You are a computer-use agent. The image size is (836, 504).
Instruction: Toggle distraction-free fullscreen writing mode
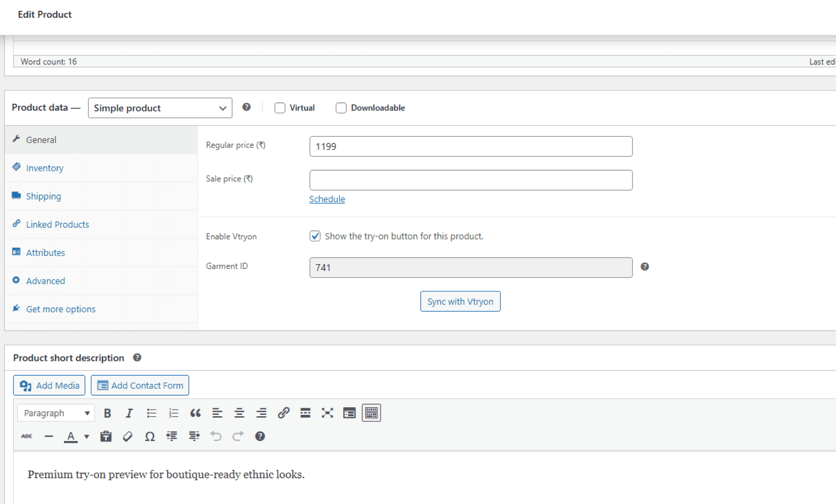pos(327,413)
